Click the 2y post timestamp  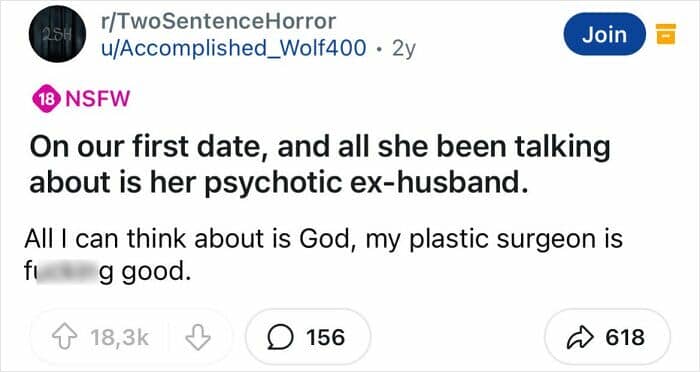(404, 49)
